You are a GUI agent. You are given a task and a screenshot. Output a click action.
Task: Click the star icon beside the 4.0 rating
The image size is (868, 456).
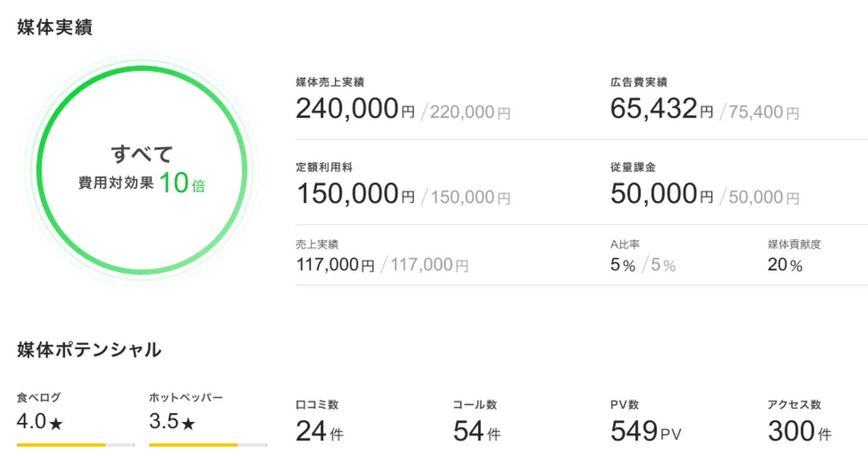point(56,424)
